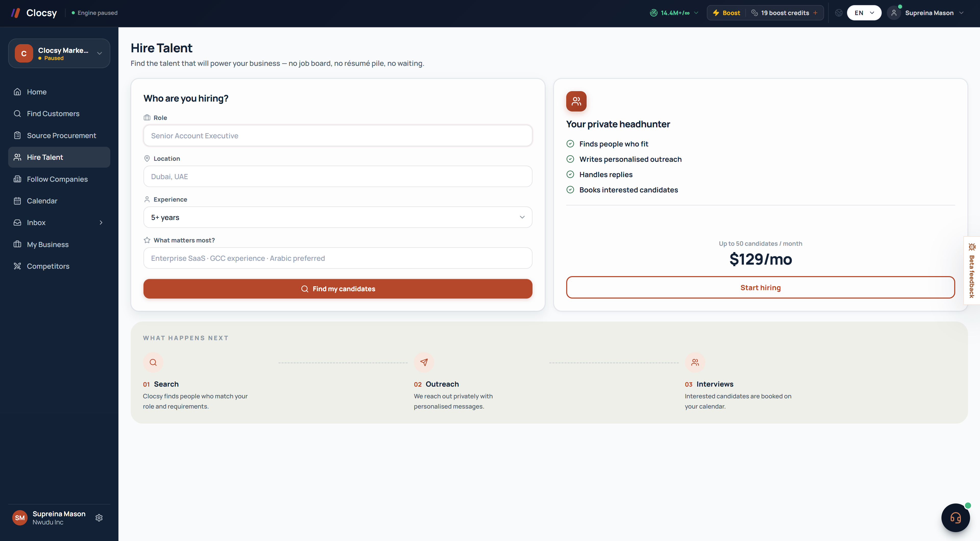The height and width of the screenshot is (541, 980).
Task: Click the Competitors crossed swords icon
Action: coord(17,266)
